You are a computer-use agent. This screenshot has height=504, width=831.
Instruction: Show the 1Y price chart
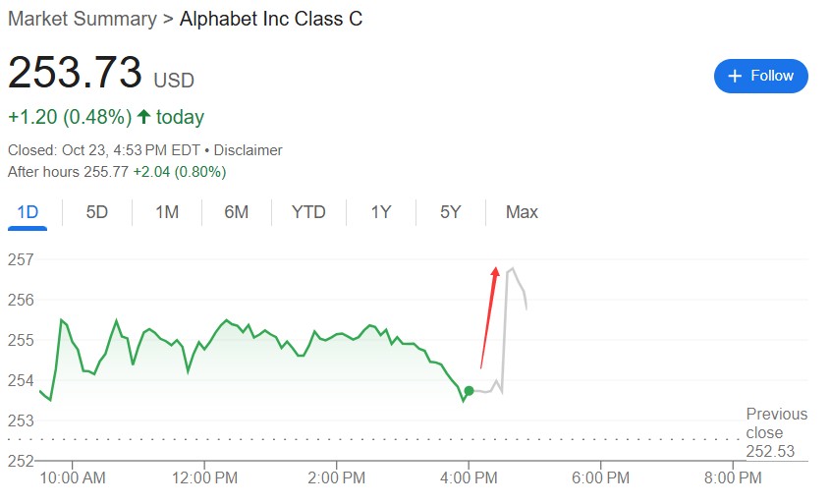pyautogui.click(x=381, y=212)
